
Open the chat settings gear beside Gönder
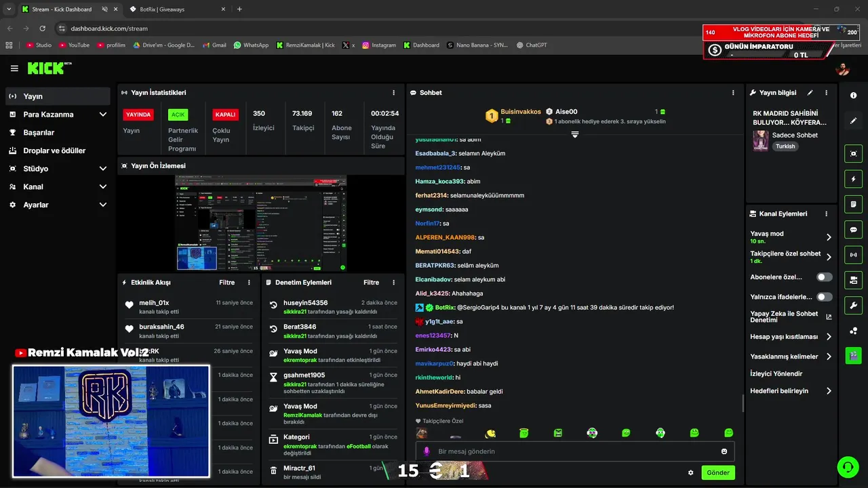691,472
